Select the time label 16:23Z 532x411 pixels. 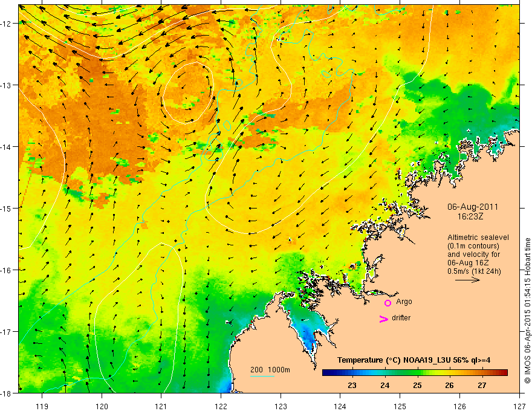[470, 216]
